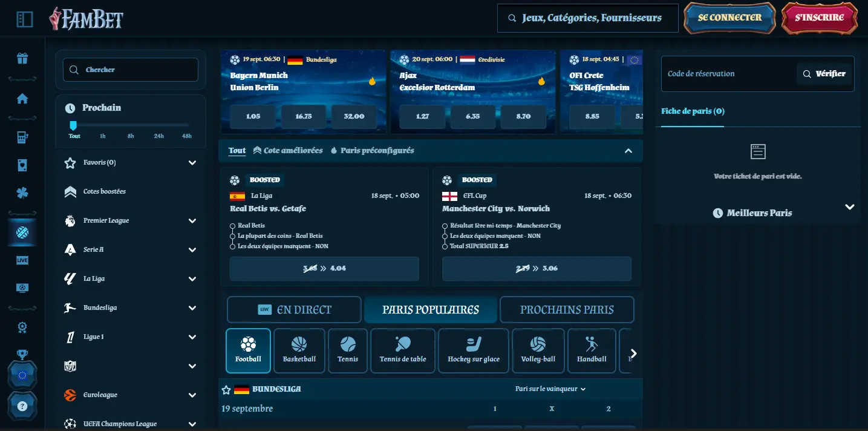This screenshot has width=868, height=431.
Task: Open the highlighted basketball sports icon in sidebar
Action: pyautogui.click(x=22, y=232)
